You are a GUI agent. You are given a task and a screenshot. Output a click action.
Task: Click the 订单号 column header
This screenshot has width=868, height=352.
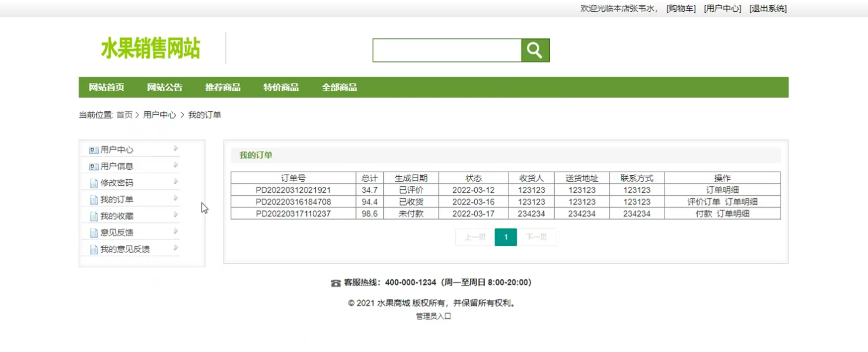pyautogui.click(x=293, y=178)
